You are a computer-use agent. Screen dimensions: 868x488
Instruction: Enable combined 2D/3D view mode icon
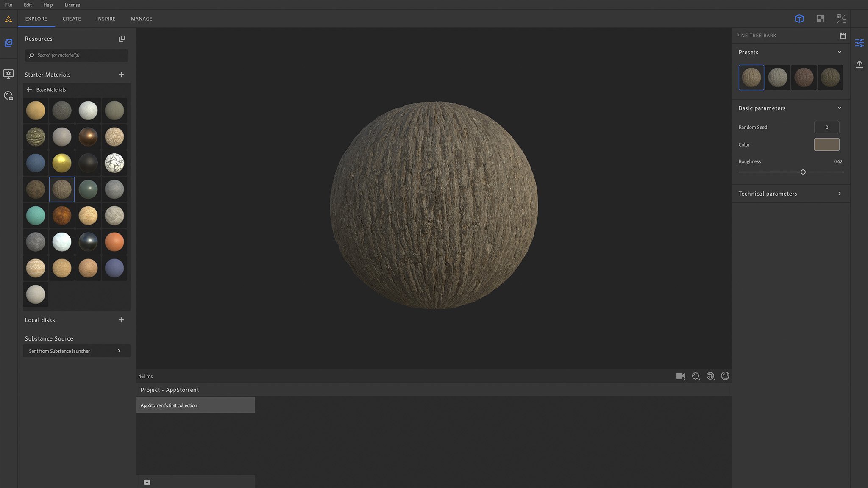841,19
